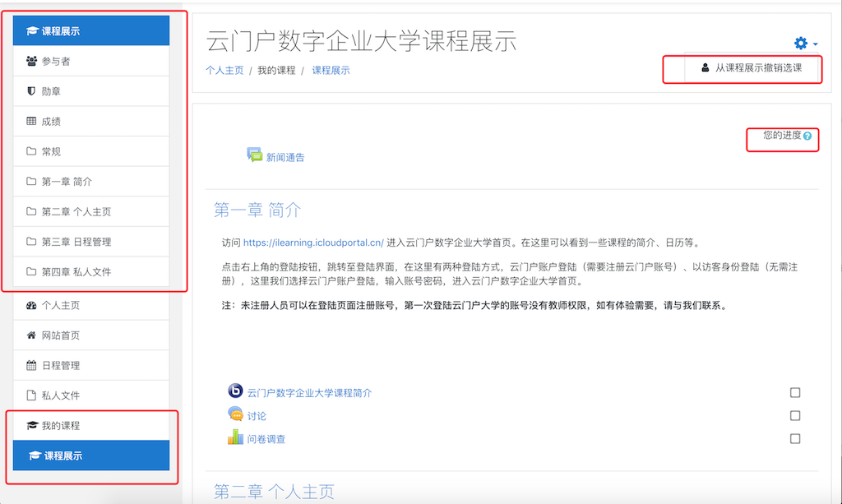Click the bar chart icon beside 问卷调查

(x=235, y=437)
